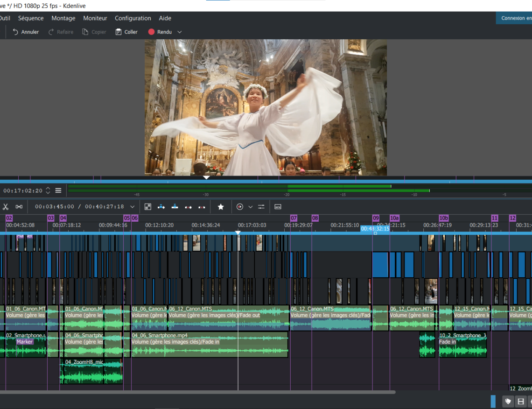
Task: Select the 04_06_Smartphone.mp4 audio clip
Action: pos(210,345)
